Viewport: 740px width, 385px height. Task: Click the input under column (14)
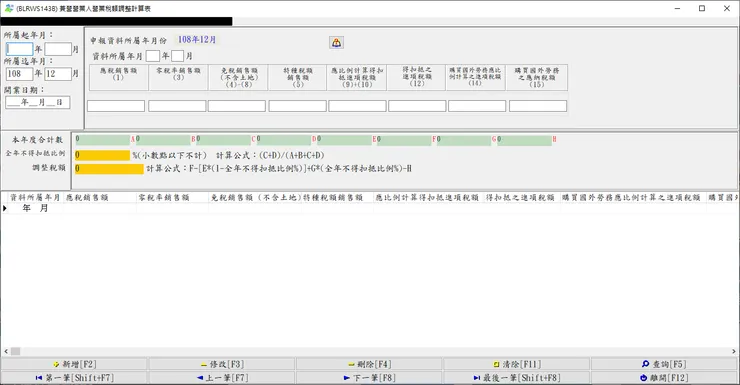click(477, 106)
